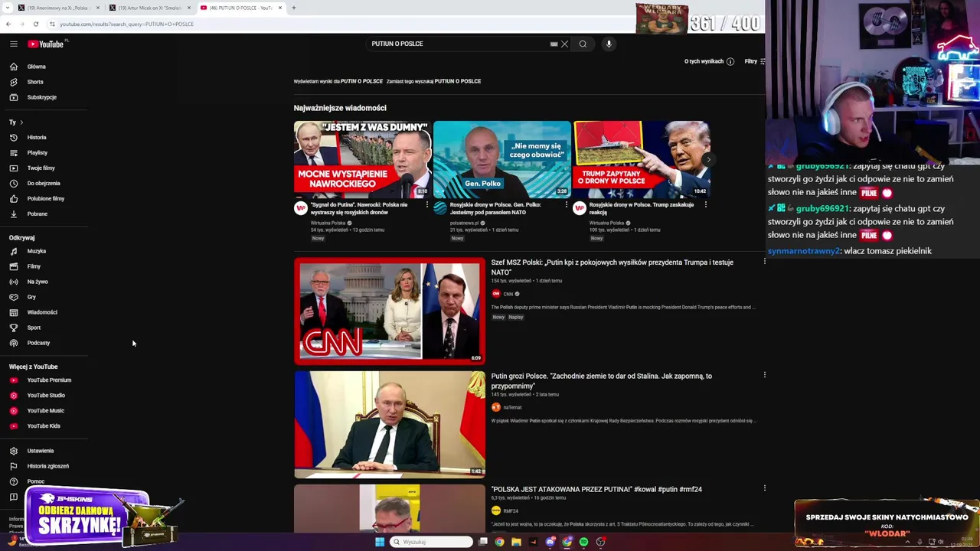Explore Podcasty category
This screenshot has height=551, width=980.
click(x=38, y=343)
